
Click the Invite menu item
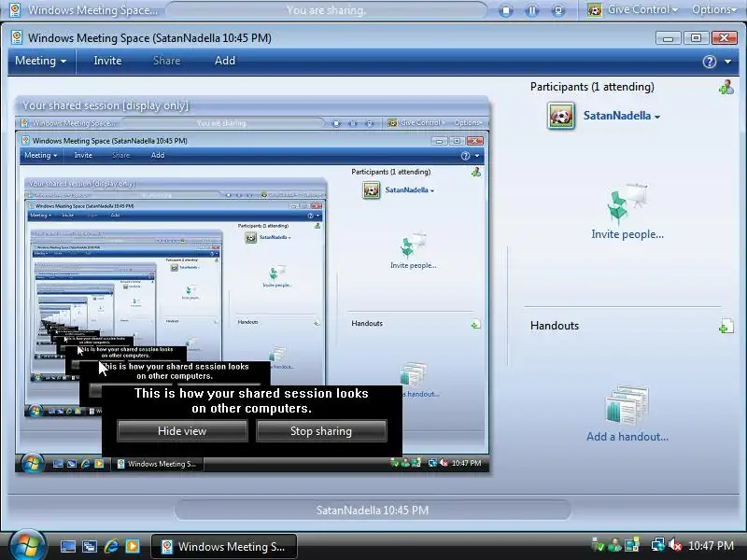point(107,61)
